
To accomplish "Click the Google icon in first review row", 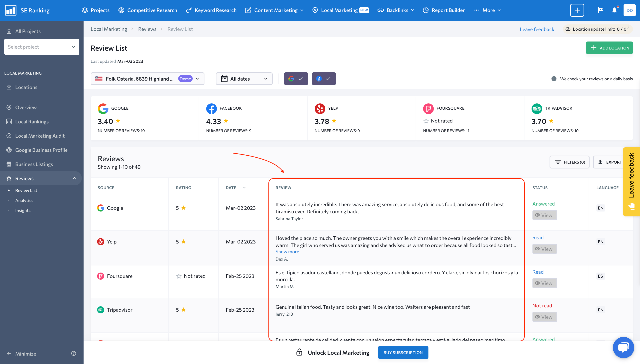I will [101, 208].
